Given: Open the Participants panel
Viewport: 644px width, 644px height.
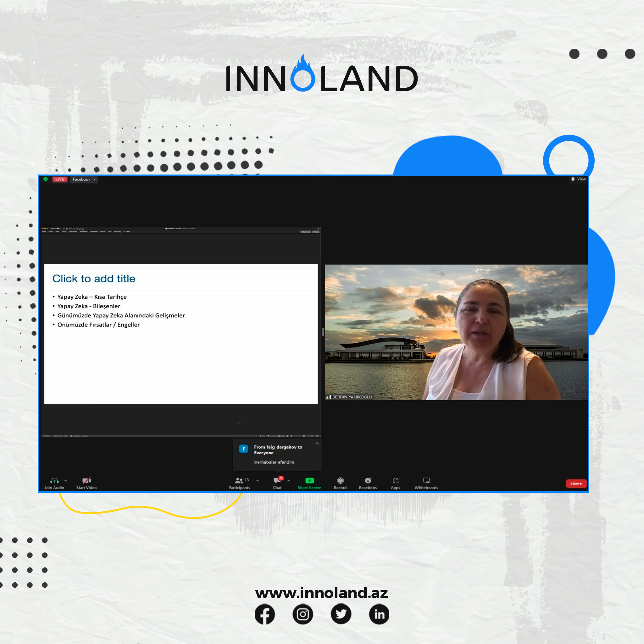Looking at the screenshot, I should 239,483.
